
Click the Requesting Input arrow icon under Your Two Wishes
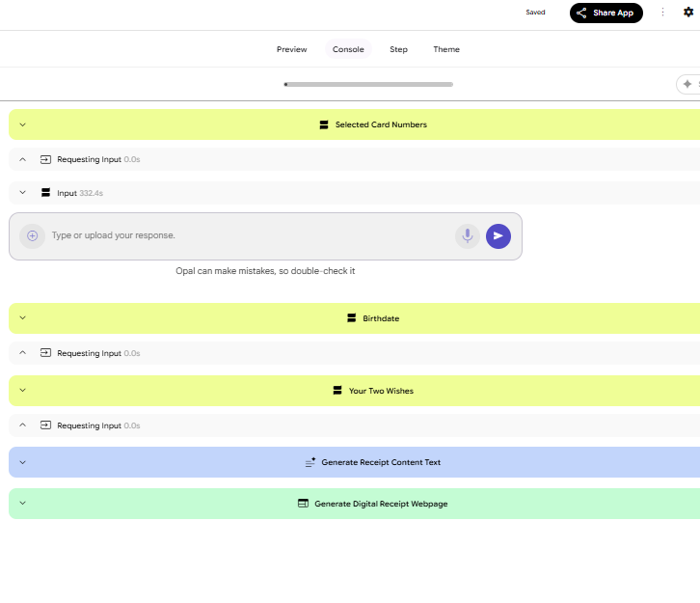45,425
